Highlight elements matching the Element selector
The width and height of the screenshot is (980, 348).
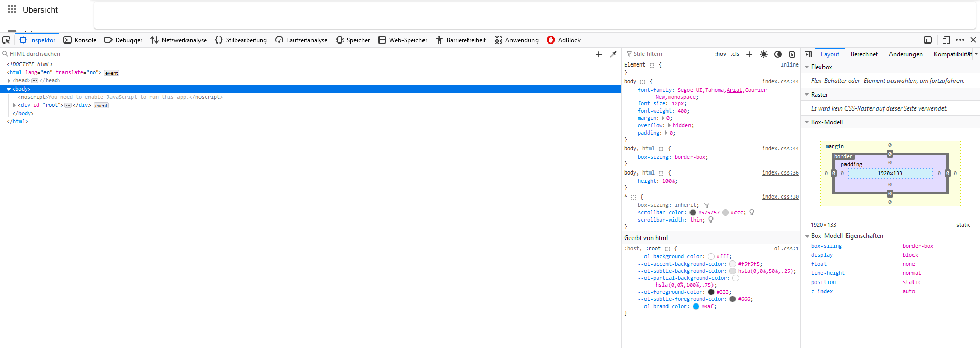coord(652,65)
